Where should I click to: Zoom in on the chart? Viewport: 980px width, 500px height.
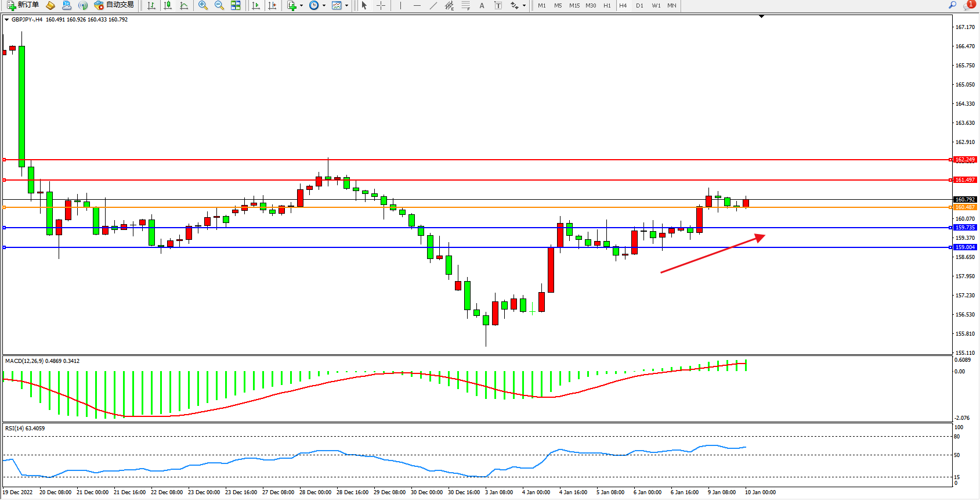click(x=202, y=5)
